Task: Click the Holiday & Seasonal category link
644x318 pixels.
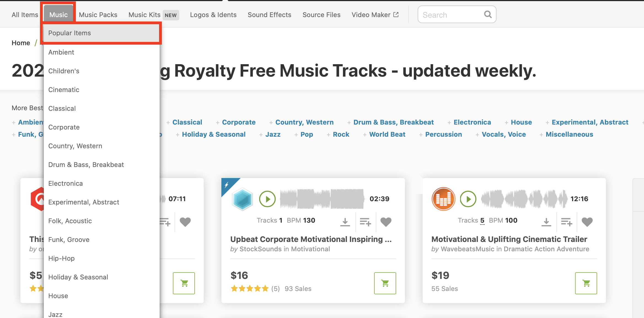Action: coord(214,134)
